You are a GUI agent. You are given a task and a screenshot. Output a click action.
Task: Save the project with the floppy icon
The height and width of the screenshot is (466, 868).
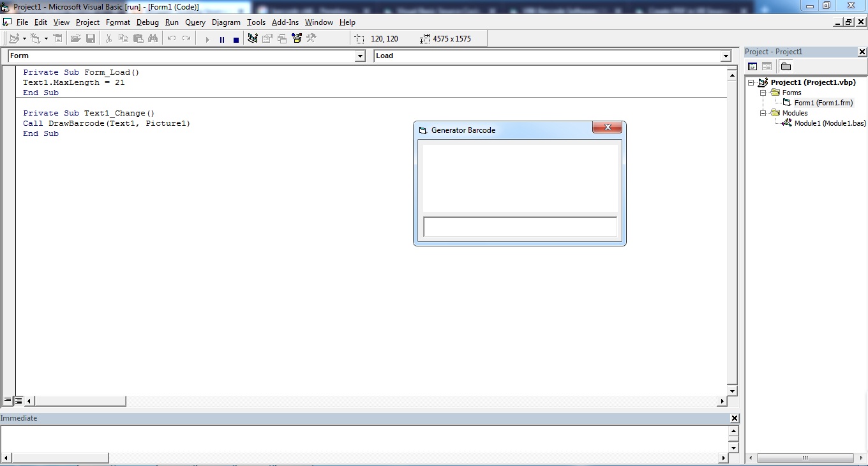91,38
